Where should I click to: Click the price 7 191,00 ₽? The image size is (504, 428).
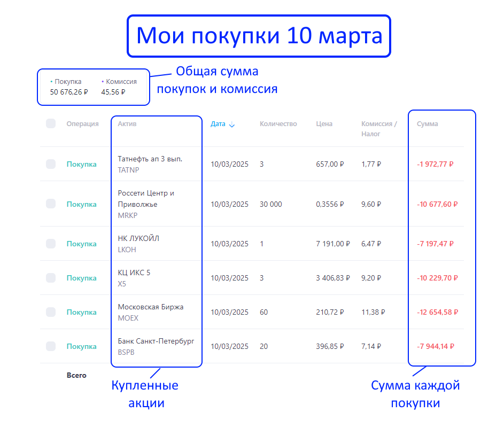(x=333, y=244)
